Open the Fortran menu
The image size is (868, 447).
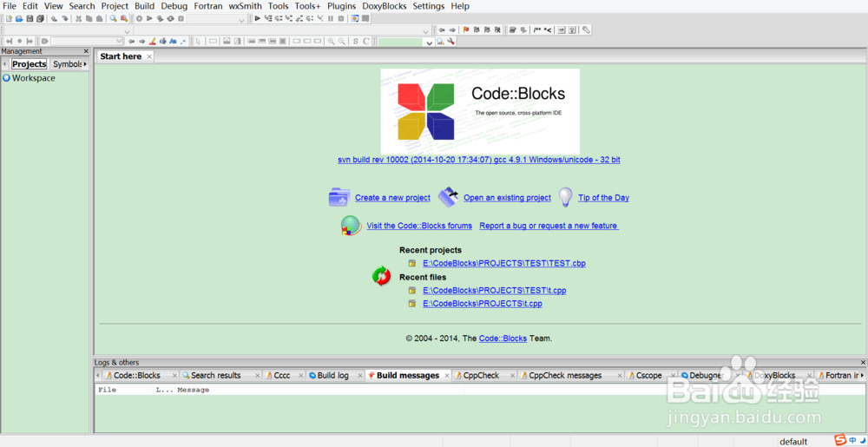[x=208, y=6]
